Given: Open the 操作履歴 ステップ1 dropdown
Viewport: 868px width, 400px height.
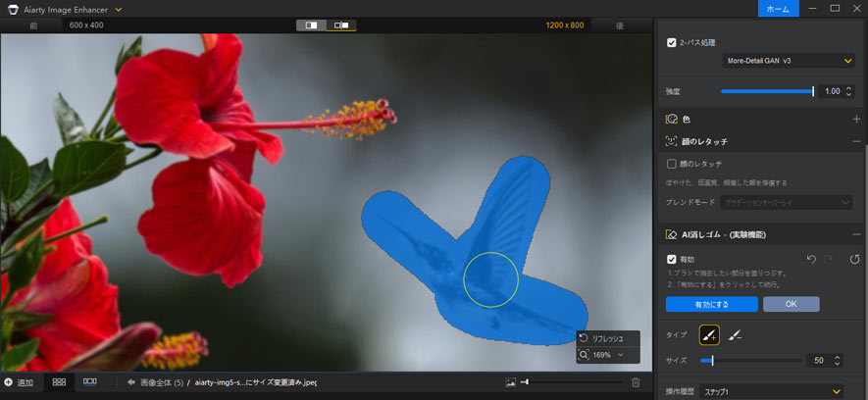Looking at the screenshot, I should (771, 392).
